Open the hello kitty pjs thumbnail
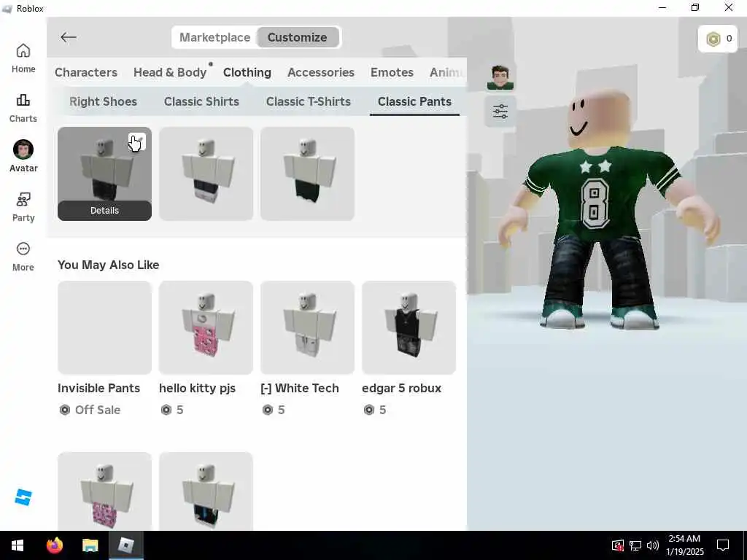This screenshot has height=560, width=747. point(206,327)
